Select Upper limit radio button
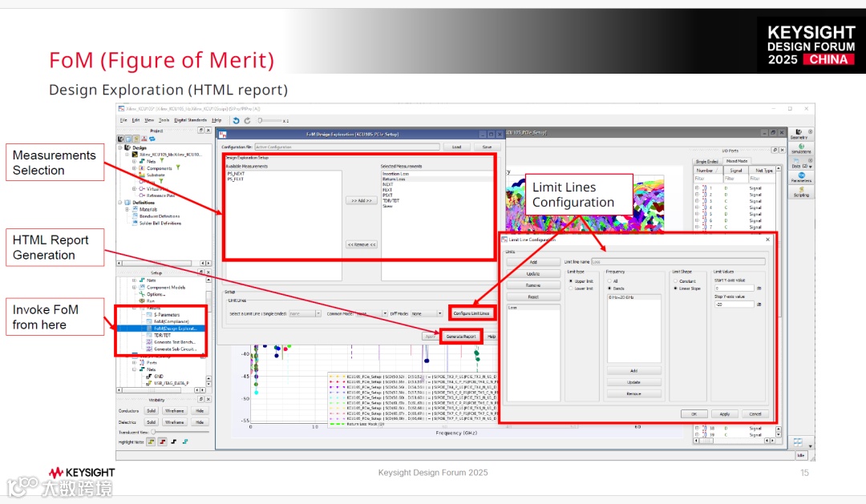The width and height of the screenshot is (866, 504). pyautogui.click(x=571, y=281)
